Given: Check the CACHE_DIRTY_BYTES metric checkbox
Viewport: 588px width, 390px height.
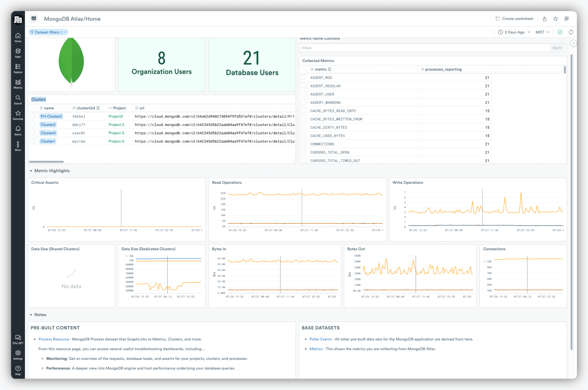Looking at the screenshot, I should click(303, 127).
